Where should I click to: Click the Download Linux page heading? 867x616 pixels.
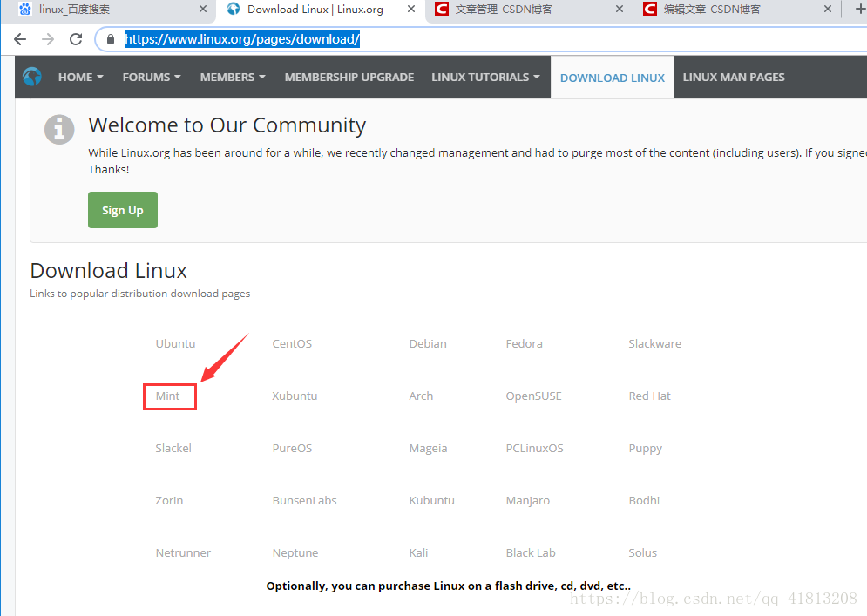[108, 271]
